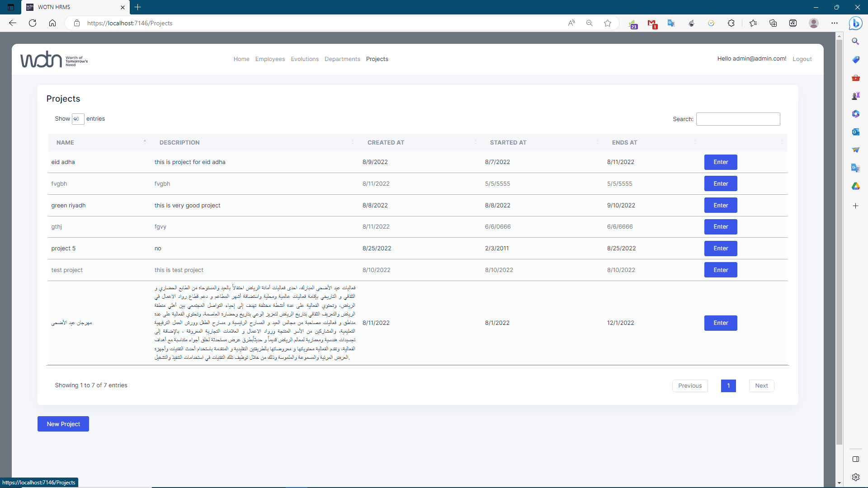Open the Departments nav item
The width and height of the screenshot is (868, 488).
pos(342,59)
